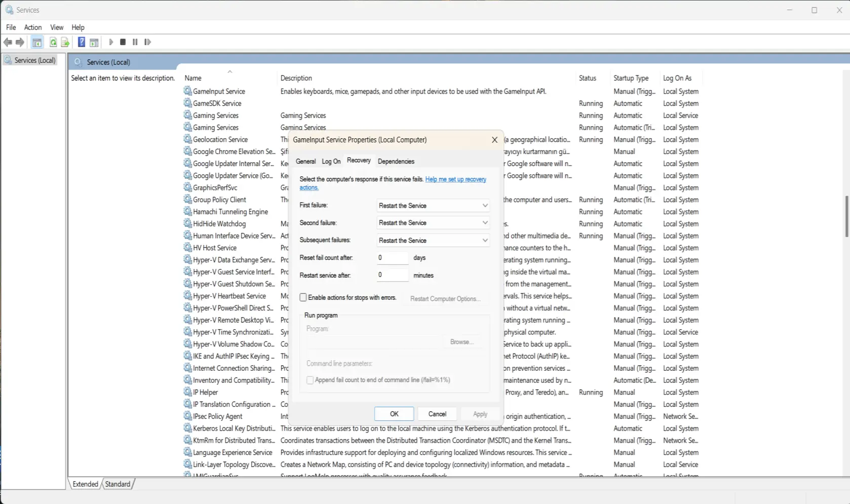Click the Stop Service square icon
Image resolution: width=850 pixels, height=504 pixels.
coord(123,42)
